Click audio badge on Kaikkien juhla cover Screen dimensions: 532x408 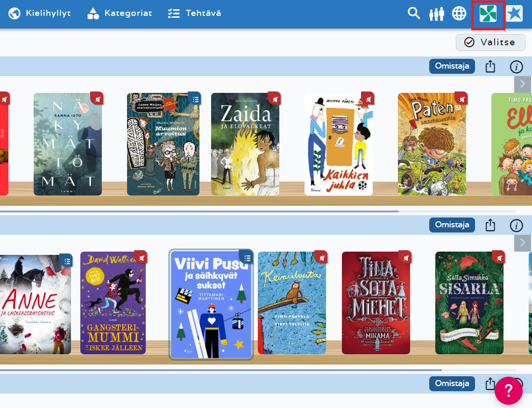pos(368,98)
